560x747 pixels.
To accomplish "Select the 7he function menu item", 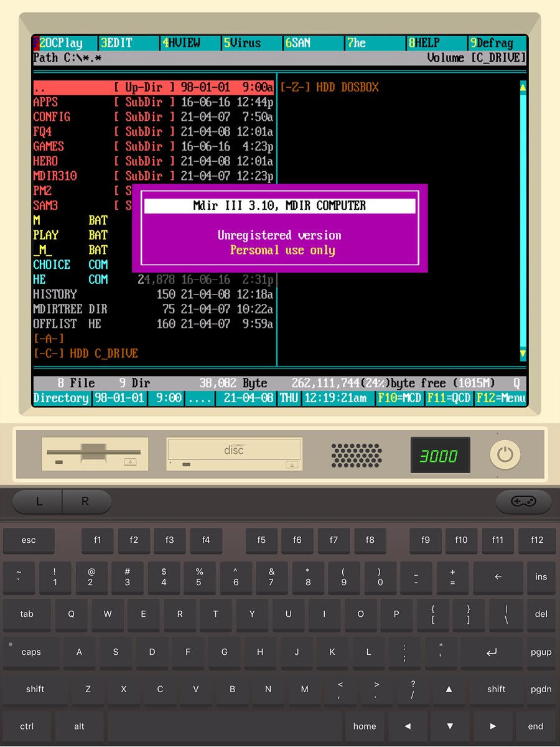I will (374, 43).
